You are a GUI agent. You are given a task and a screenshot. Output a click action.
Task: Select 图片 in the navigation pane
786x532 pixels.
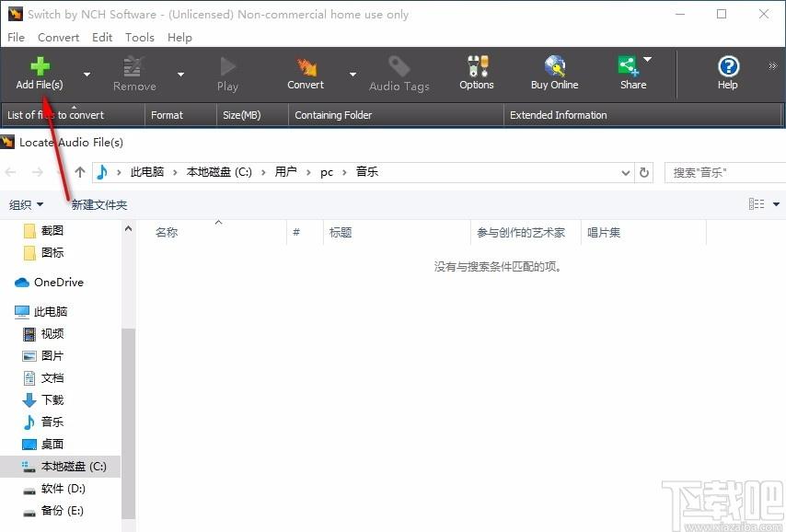point(44,355)
